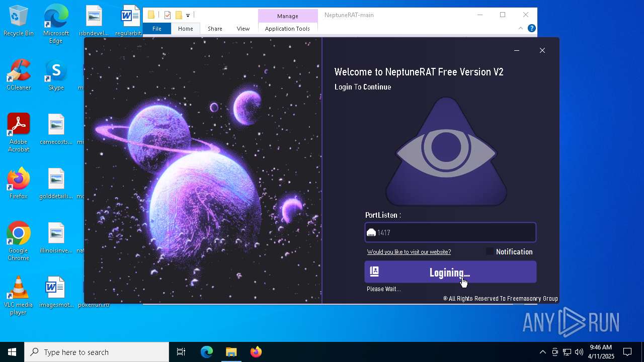
Task: Open Task View on taskbar
Action: tap(181, 352)
